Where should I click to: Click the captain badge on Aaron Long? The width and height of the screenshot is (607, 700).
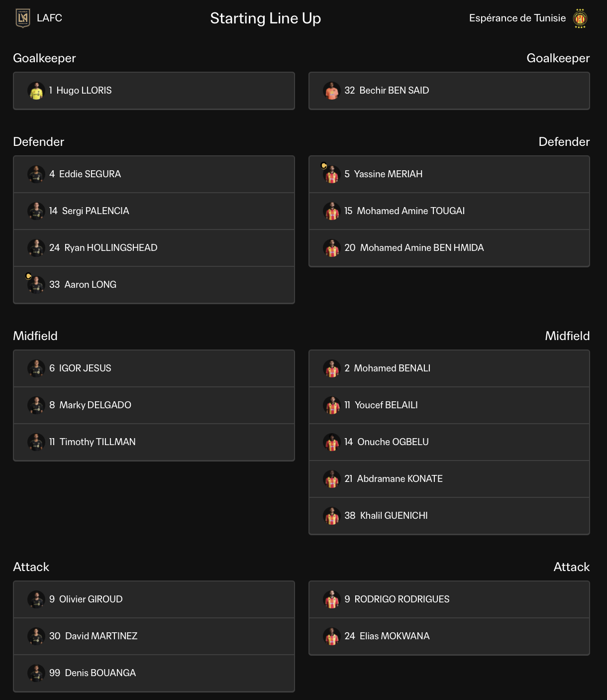coord(28,276)
